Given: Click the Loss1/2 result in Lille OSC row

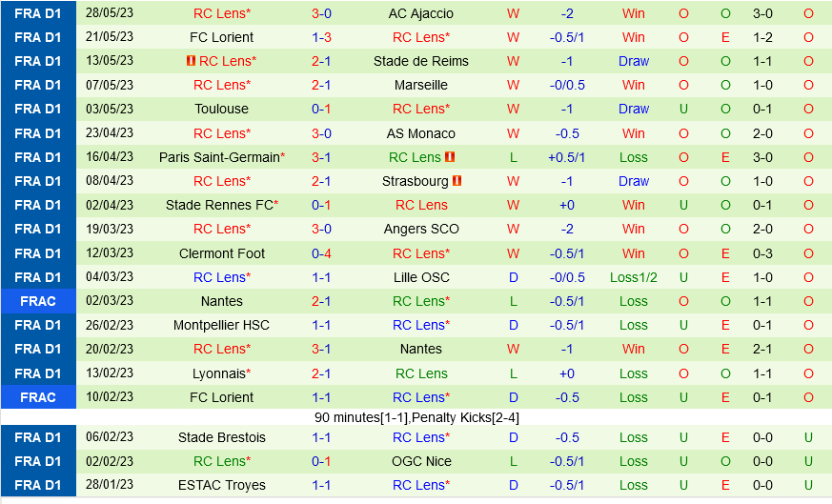Looking at the screenshot, I should (634, 277).
